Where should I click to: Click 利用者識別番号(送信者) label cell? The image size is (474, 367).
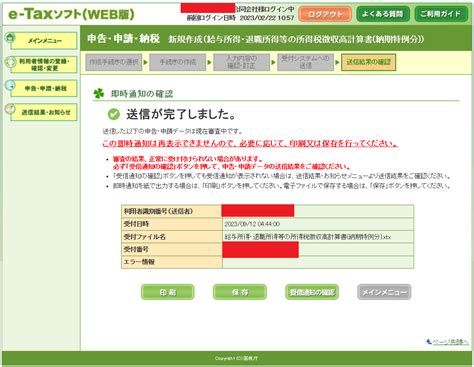point(172,211)
